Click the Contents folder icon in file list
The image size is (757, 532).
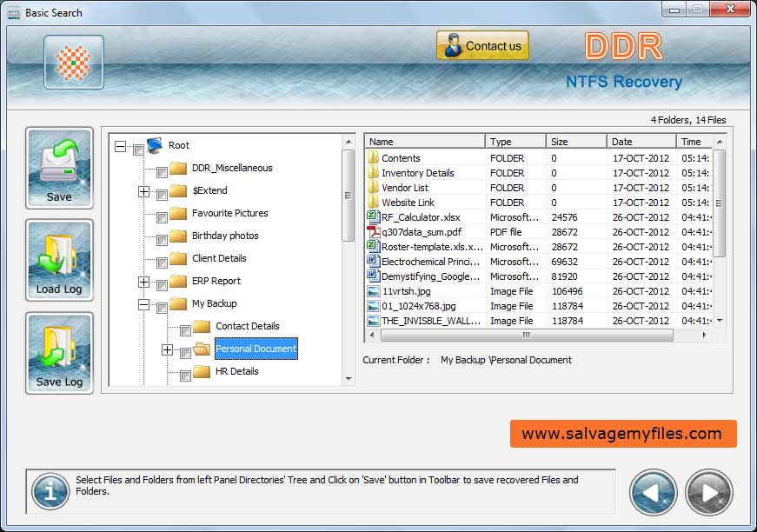pyautogui.click(x=373, y=158)
